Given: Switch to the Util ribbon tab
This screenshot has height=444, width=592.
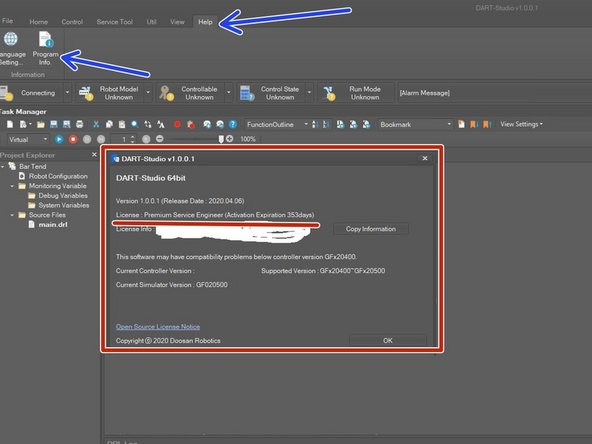Looking at the screenshot, I should point(151,22).
